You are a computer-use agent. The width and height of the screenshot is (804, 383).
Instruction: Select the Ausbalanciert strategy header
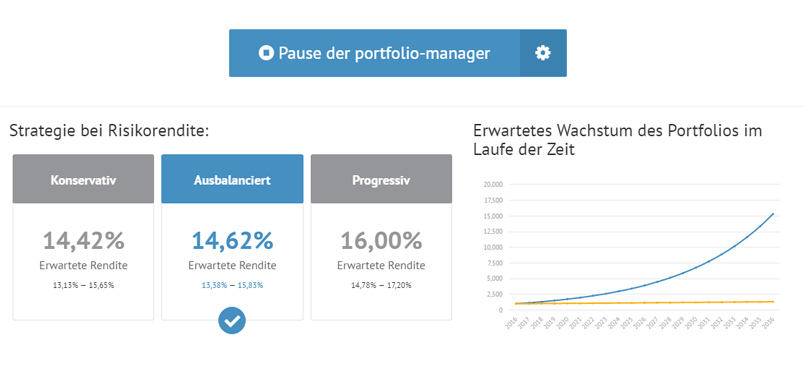232,179
